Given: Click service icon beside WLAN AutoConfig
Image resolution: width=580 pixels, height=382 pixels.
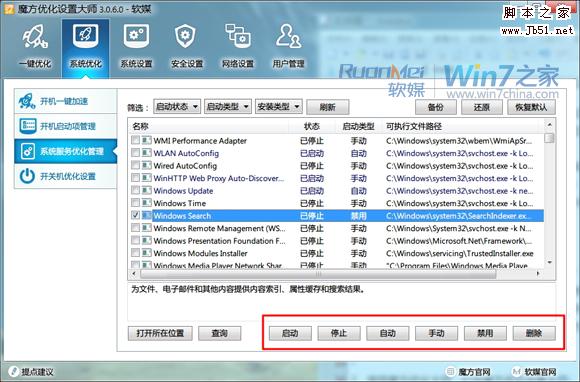Looking at the screenshot, I should 147,153.
